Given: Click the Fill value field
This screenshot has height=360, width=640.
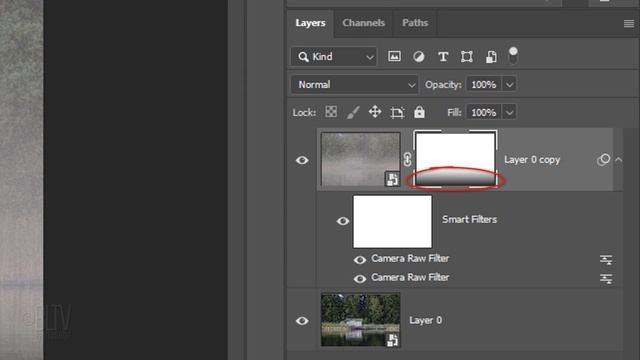Looking at the screenshot, I should pos(484,112).
